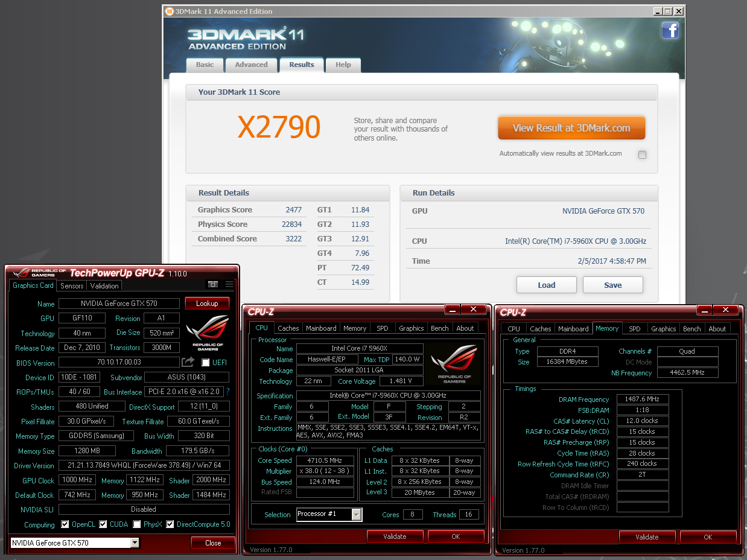Viewport: 747px width, 560px height.
Task: Click the Save button in Run Details
Action: coord(613,285)
